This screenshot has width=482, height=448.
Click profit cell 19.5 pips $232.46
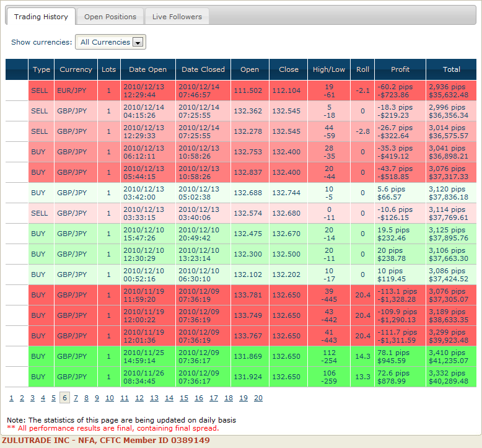tap(400, 234)
